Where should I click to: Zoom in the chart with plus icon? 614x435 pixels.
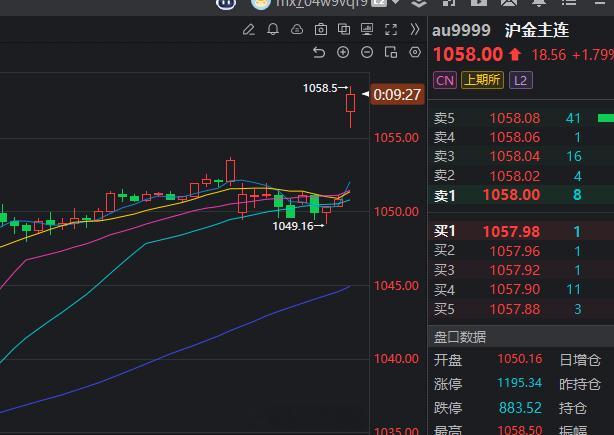pos(343,52)
